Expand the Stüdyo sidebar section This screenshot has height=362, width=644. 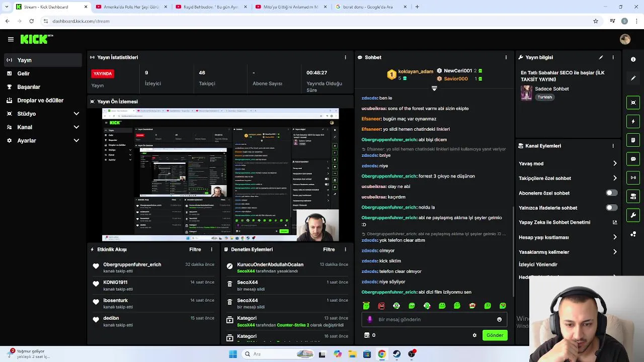point(76,114)
